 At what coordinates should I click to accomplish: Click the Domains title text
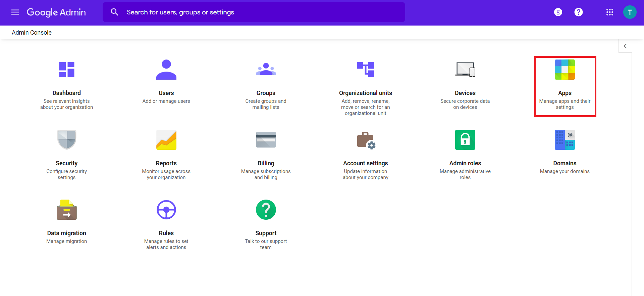pyautogui.click(x=565, y=163)
